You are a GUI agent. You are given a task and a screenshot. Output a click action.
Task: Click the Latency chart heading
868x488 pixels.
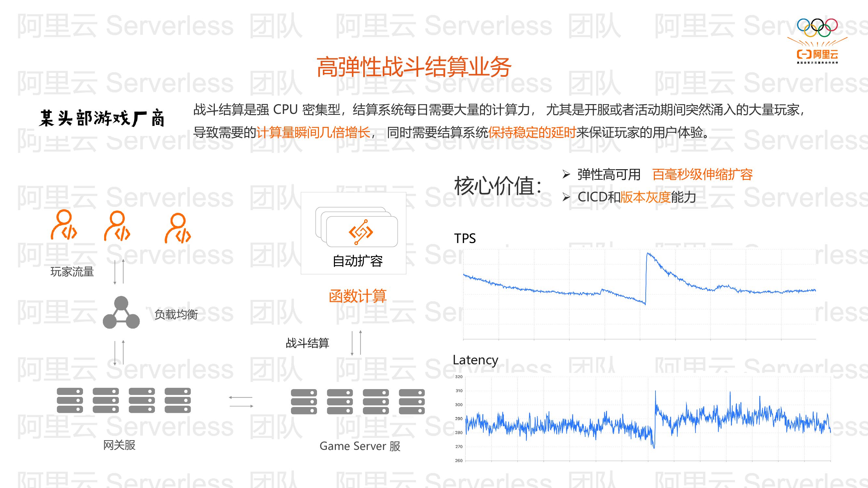pyautogui.click(x=475, y=360)
